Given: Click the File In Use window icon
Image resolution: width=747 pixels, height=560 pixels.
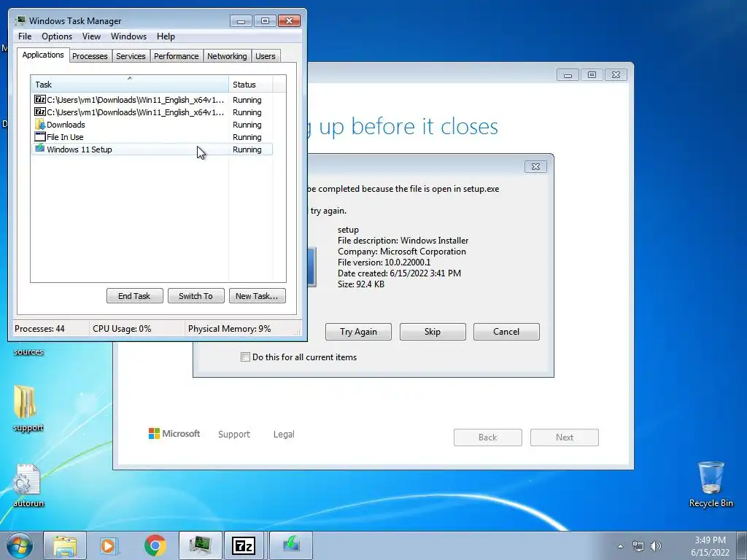Looking at the screenshot, I should coord(40,136).
